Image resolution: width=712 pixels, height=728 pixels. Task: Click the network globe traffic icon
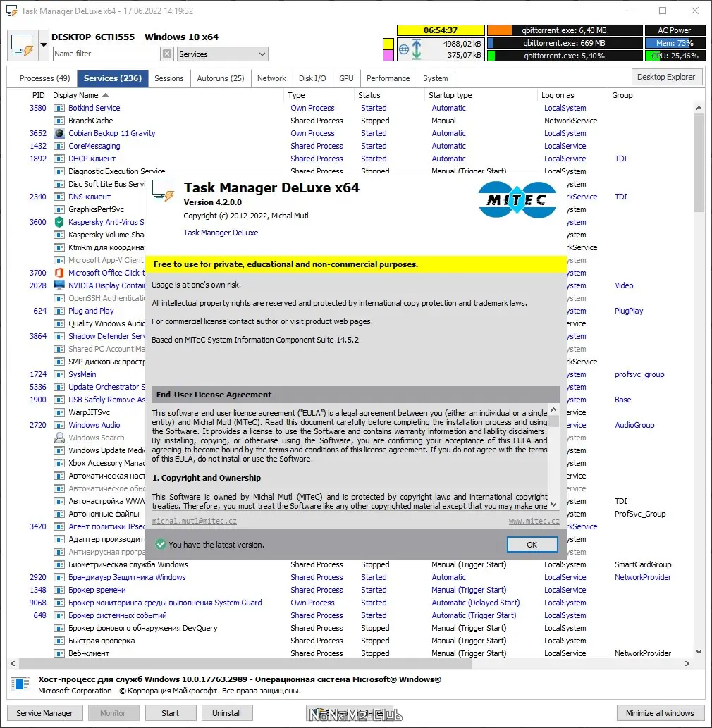404,49
